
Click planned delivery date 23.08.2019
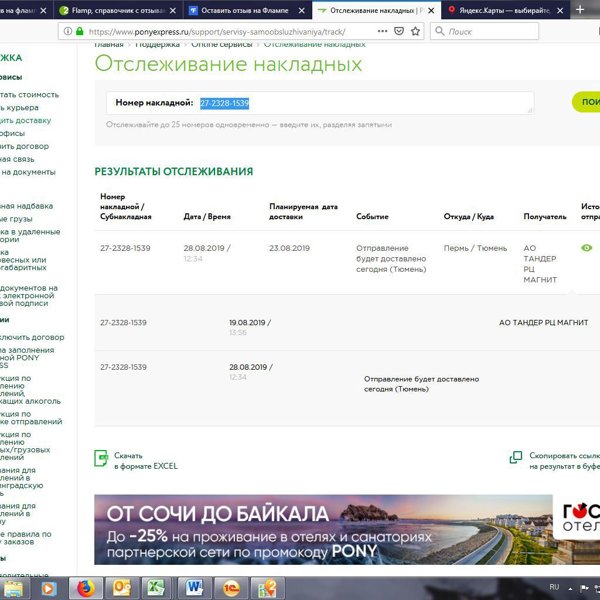pyautogui.click(x=289, y=248)
